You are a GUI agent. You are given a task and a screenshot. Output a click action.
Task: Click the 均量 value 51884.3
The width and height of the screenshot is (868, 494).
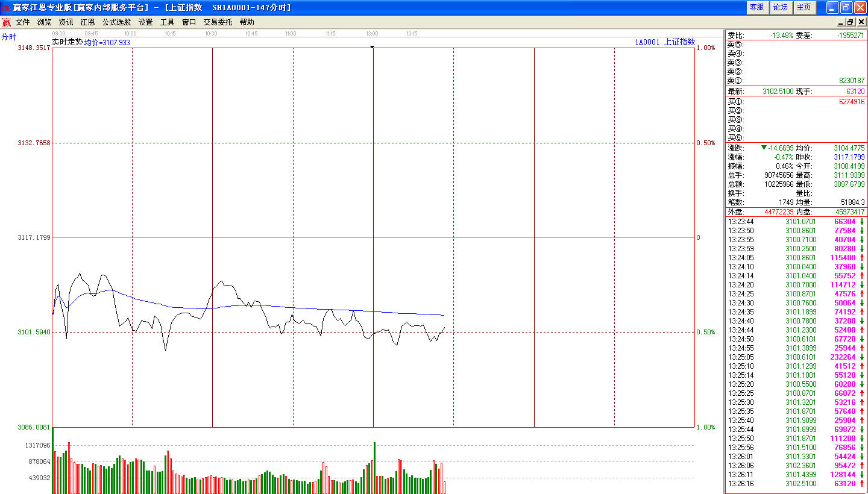(853, 202)
